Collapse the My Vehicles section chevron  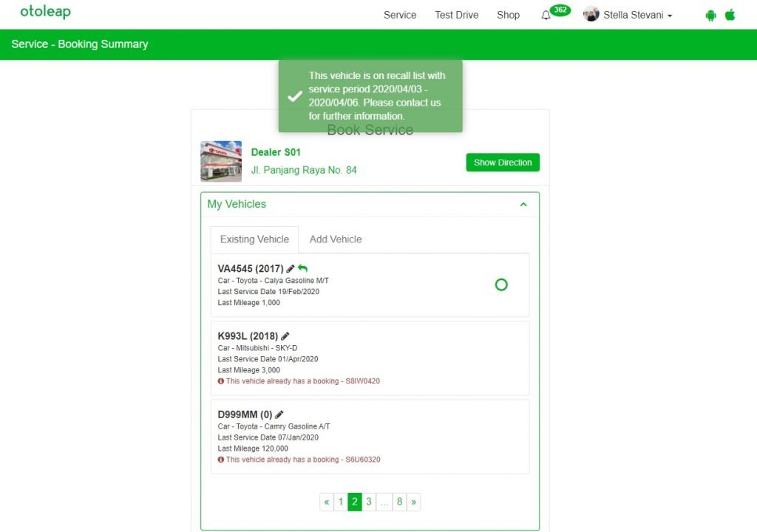(523, 205)
